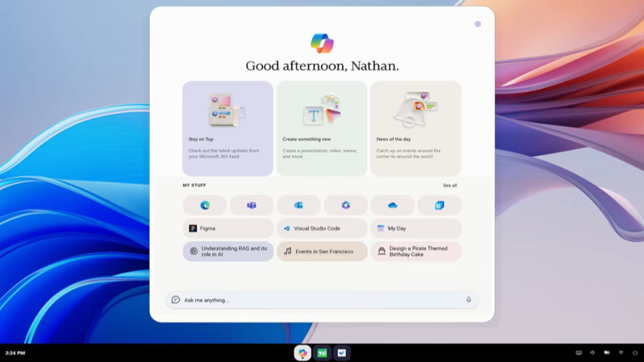This screenshot has height=362, width=644.
Task: Select the Create something new card
Action: (x=322, y=129)
